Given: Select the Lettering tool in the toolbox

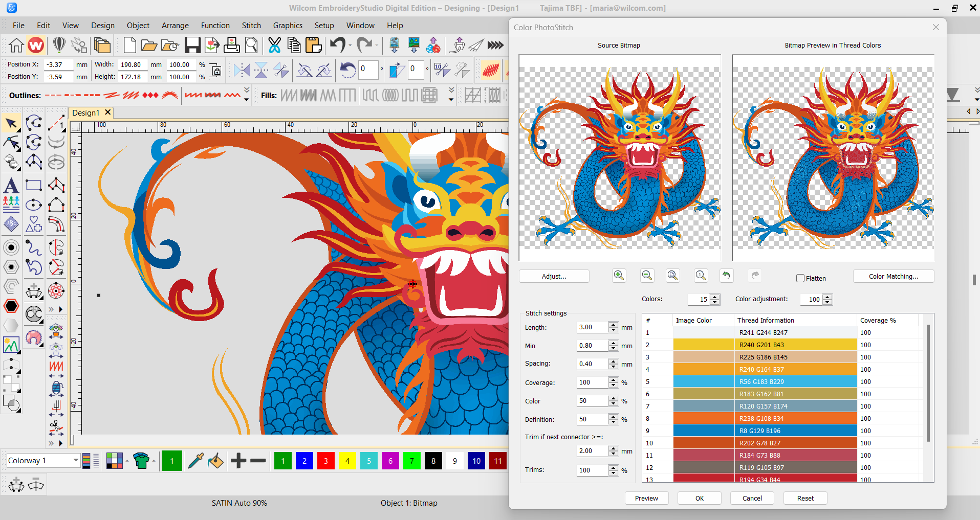Looking at the screenshot, I should click(11, 186).
